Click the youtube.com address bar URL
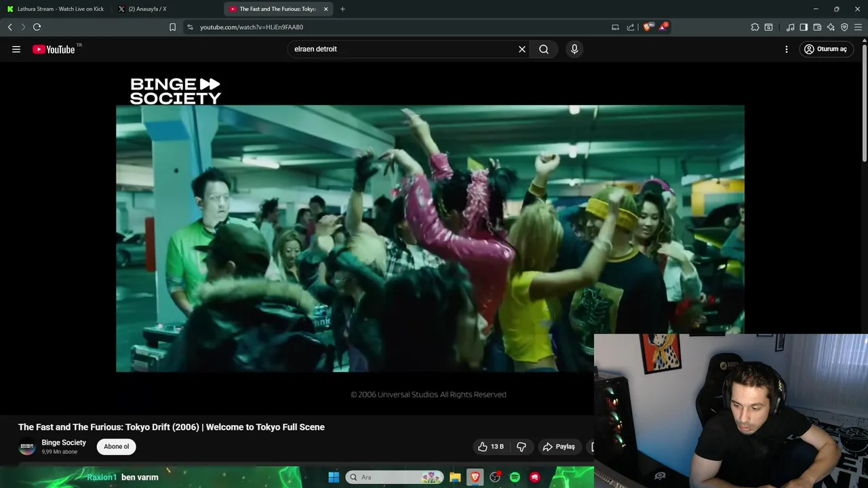The image size is (868, 488). [x=252, y=27]
